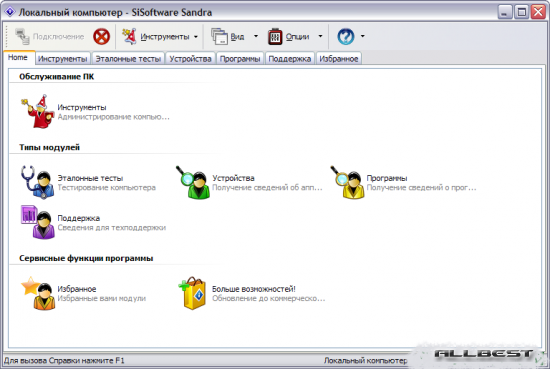The width and height of the screenshot is (550, 369).
Task: Click the blue help question mark icon
Action: click(x=346, y=36)
